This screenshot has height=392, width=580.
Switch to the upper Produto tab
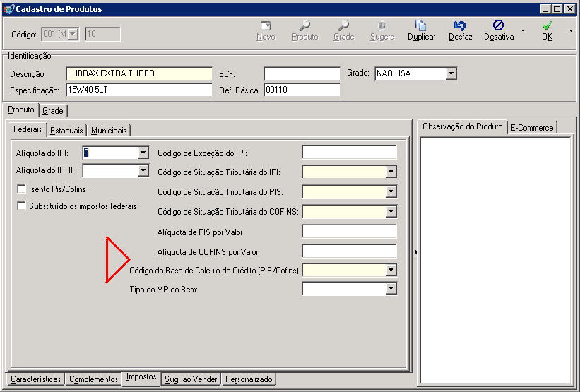(x=21, y=110)
